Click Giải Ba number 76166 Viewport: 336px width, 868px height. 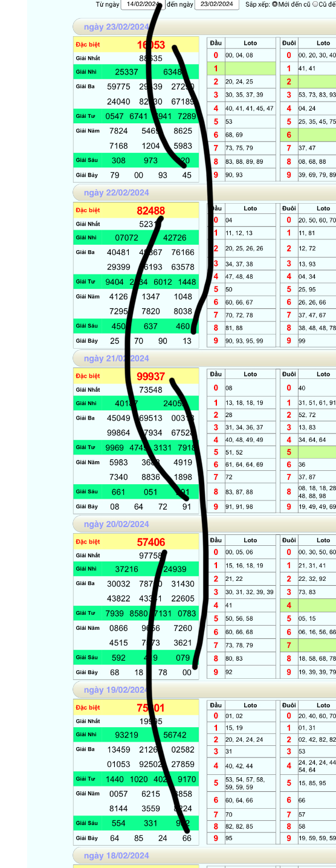[183, 252]
